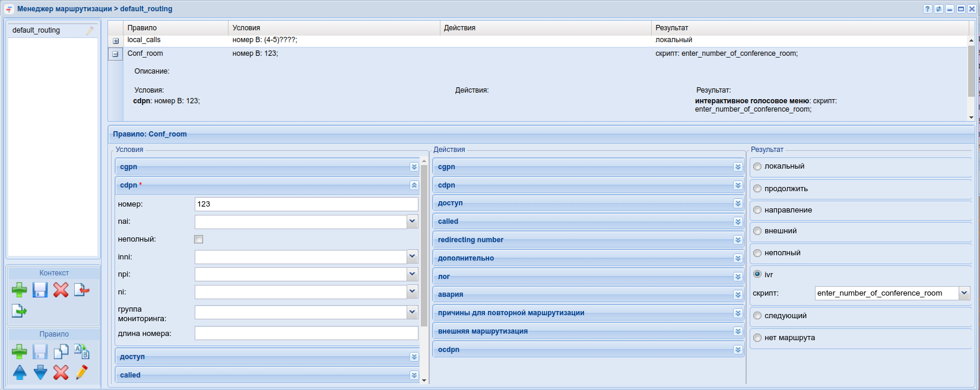This screenshot has width=980, height=390.
Task: Expand the ocdpn action section
Action: 738,350
